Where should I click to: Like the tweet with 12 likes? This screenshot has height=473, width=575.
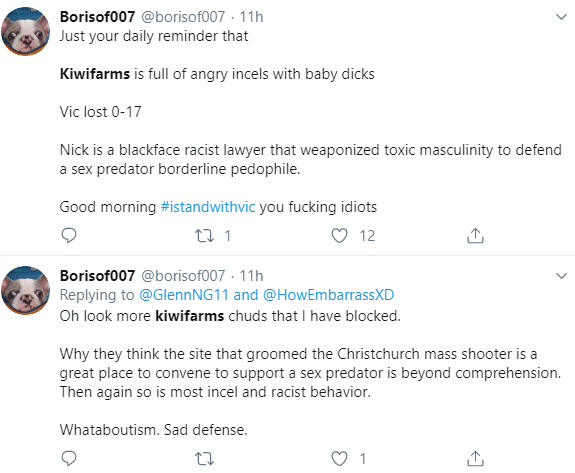(x=339, y=236)
